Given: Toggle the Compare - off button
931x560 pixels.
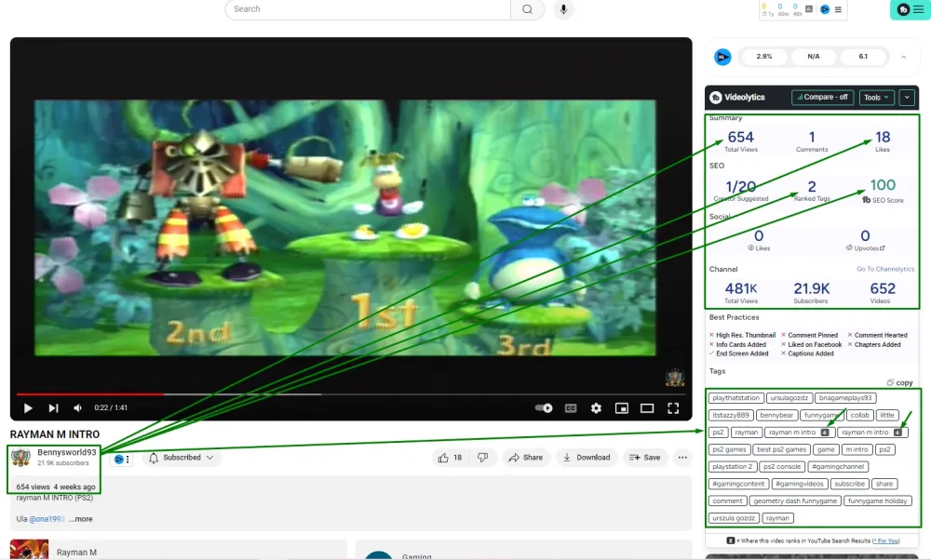Looking at the screenshot, I should (822, 98).
